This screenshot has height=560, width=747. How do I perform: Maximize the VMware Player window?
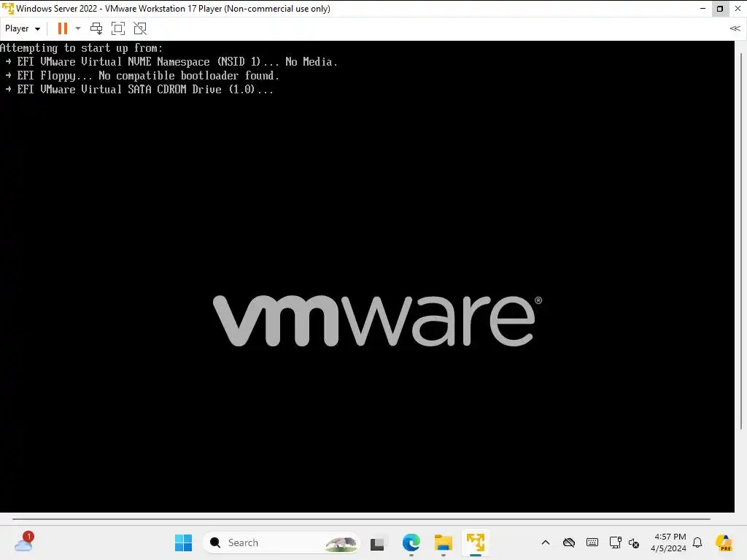point(720,9)
